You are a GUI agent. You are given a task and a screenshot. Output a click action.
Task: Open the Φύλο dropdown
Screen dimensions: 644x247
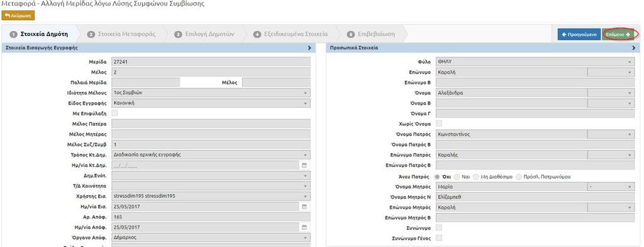pyautogui.click(x=535, y=62)
